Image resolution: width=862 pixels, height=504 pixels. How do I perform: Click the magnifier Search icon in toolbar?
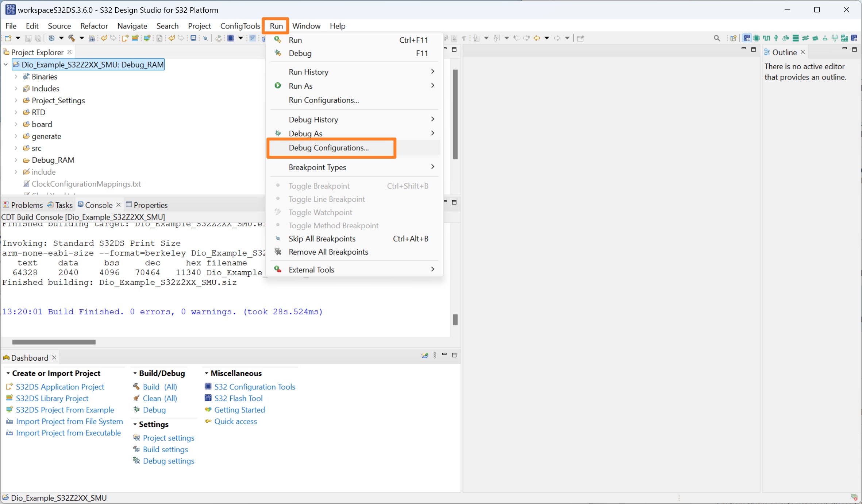tap(717, 38)
